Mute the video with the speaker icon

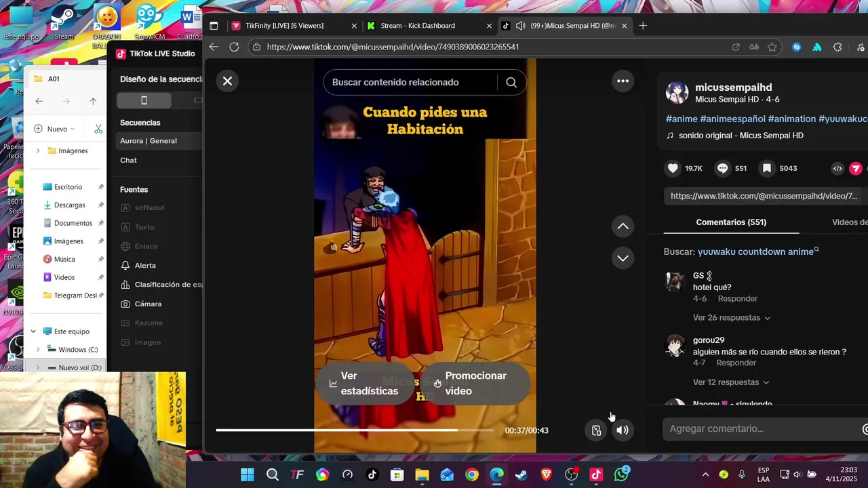(x=623, y=430)
